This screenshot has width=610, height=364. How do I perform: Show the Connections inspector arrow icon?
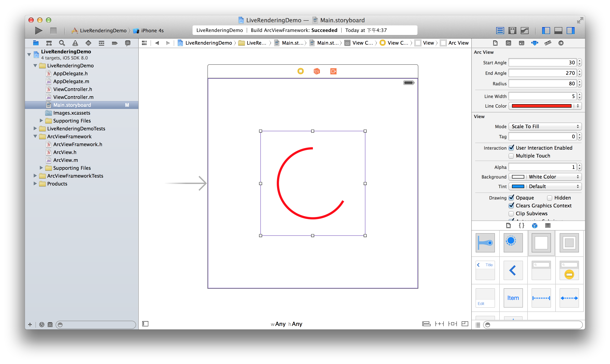coord(561,43)
